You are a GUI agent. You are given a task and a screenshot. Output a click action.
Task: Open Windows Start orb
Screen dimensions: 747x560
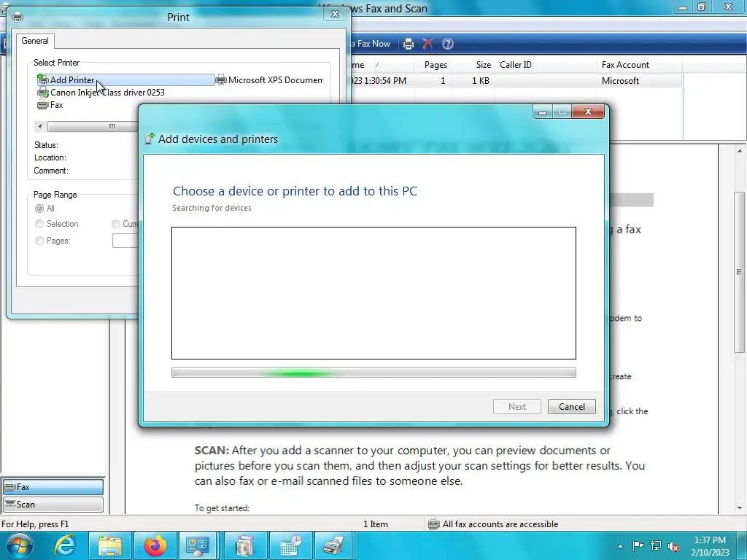[19, 545]
